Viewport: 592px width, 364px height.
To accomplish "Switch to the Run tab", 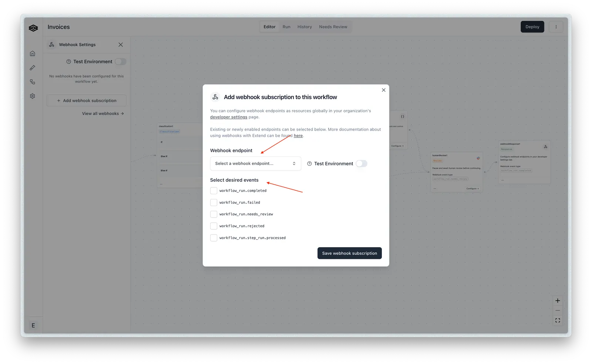I will (x=286, y=27).
